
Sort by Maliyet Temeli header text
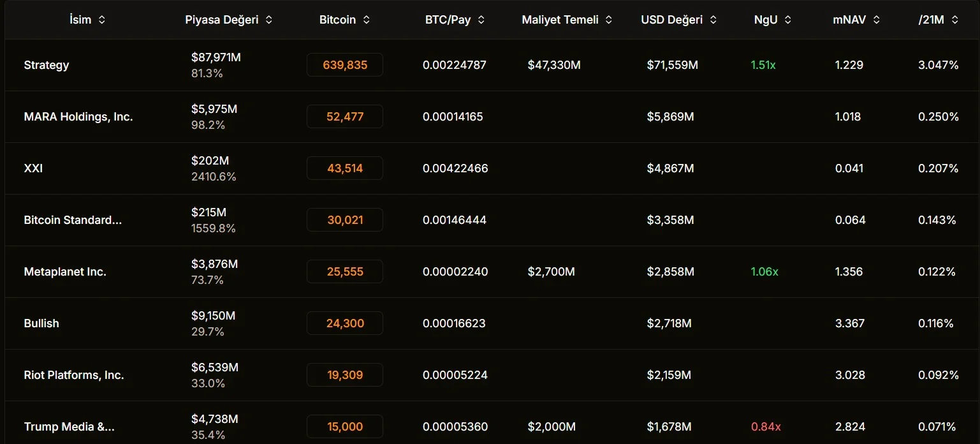[x=560, y=20]
